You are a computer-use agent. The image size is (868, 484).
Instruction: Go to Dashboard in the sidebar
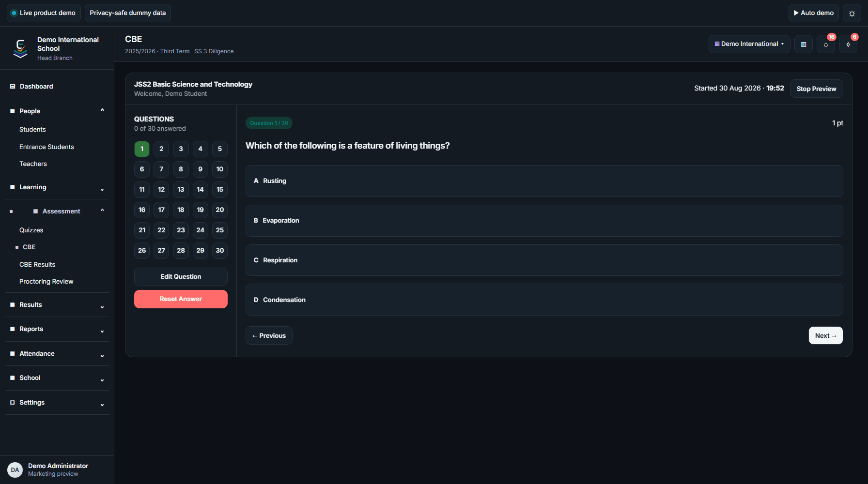point(57,87)
